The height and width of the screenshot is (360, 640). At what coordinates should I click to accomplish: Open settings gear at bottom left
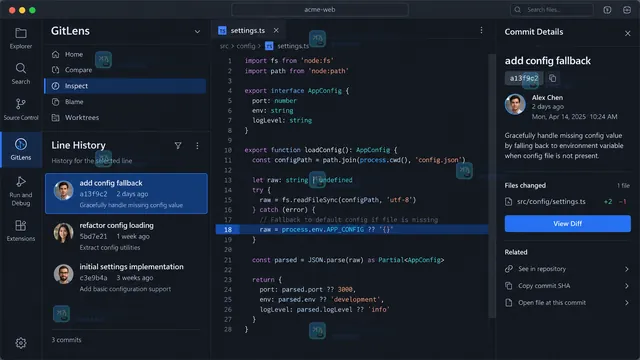[x=21, y=343]
